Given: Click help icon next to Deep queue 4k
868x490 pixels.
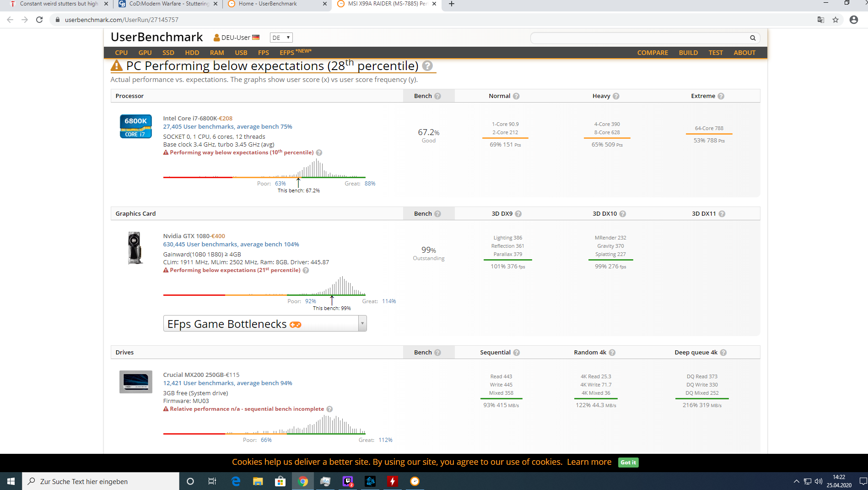Looking at the screenshot, I should 723,353.
